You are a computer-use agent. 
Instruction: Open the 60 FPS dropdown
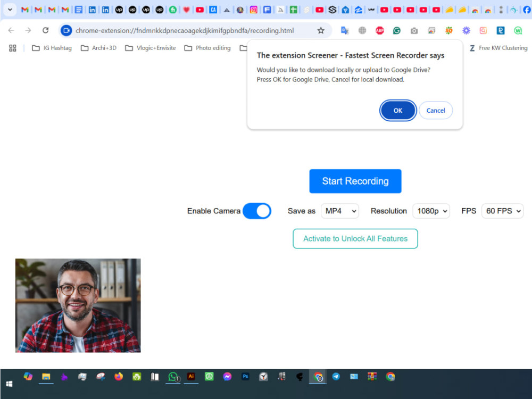click(x=502, y=211)
